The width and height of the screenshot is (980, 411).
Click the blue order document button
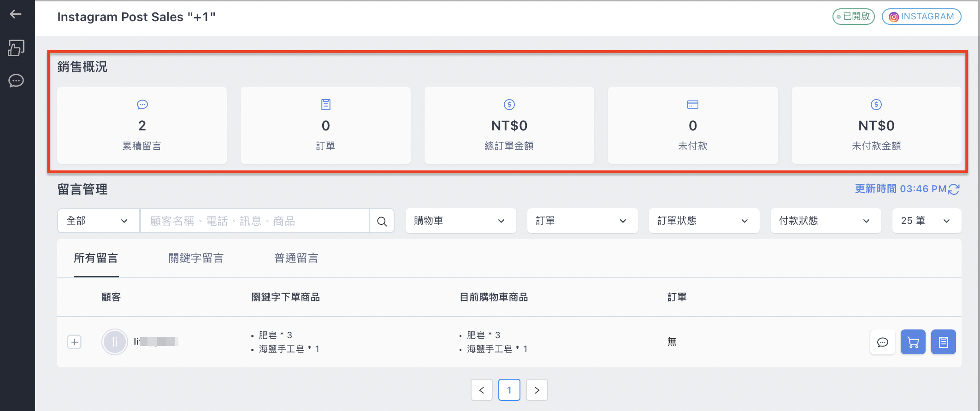coord(944,342)
